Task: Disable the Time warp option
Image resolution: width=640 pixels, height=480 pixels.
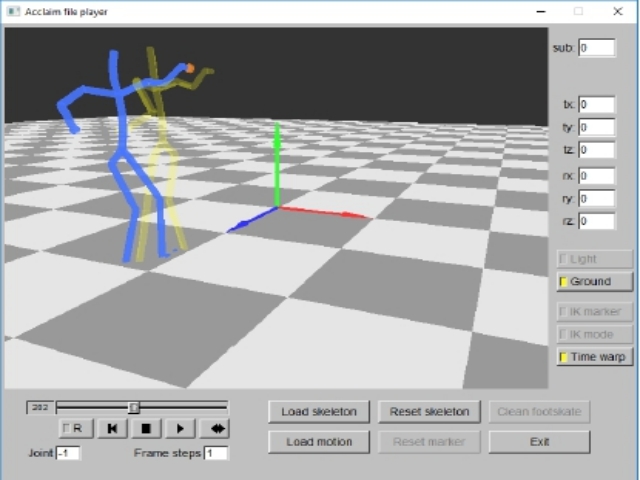Action: coord(595,357)
